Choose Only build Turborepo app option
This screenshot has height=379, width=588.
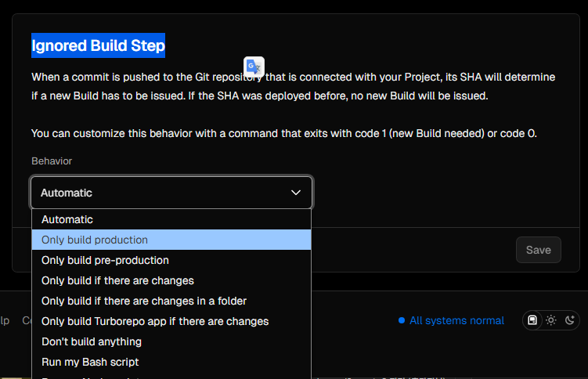coord(171,321)
